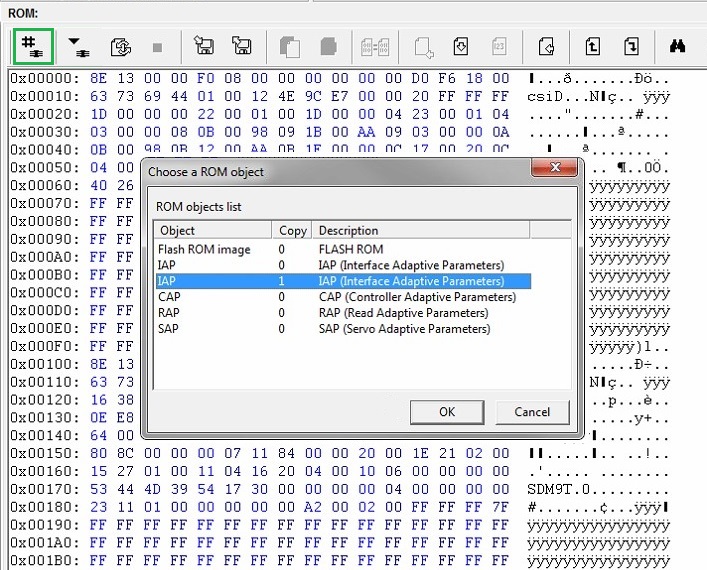
Task: Sort list by the Object column header
Action: coord(213,230)
